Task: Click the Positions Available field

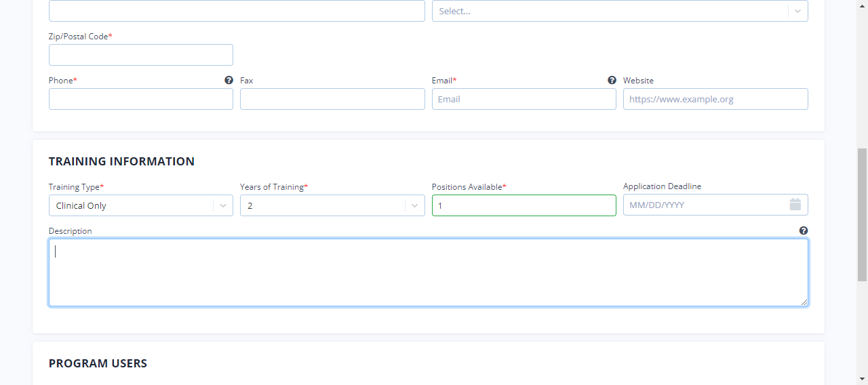Action: click(x=524, y=205)
